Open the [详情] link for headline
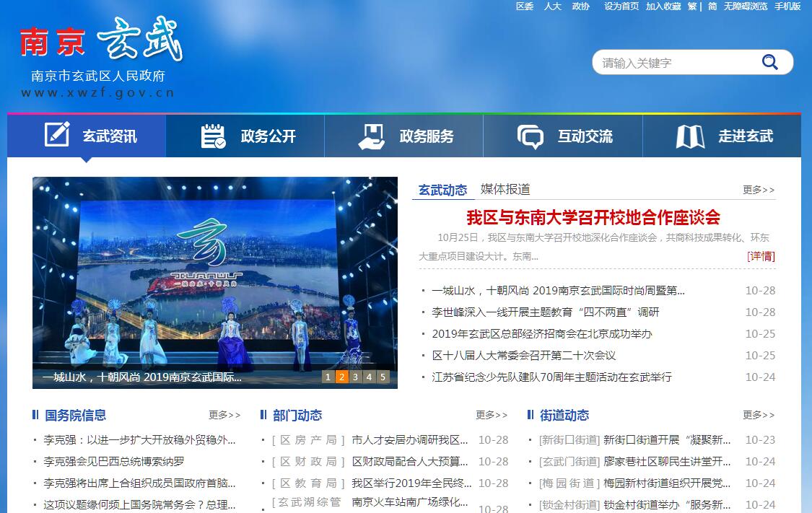The width and height of the screenshot is (812, 513). pos(761,256)
